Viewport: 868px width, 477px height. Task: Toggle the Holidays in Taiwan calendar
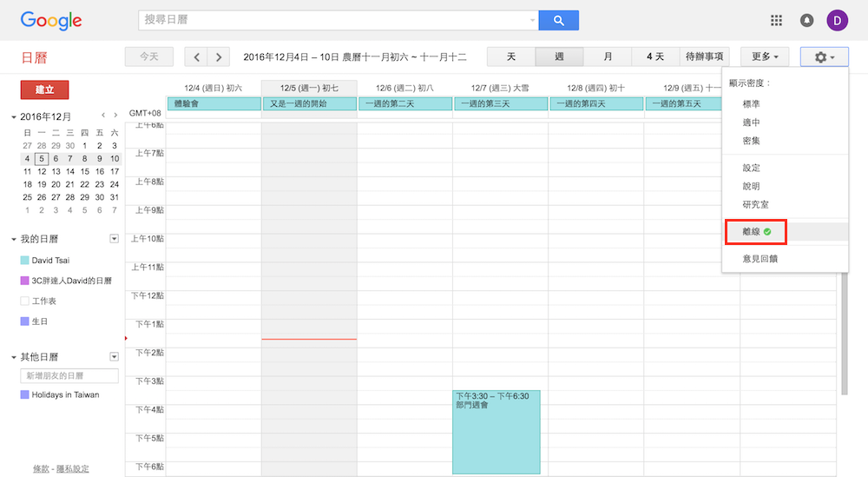25,394
